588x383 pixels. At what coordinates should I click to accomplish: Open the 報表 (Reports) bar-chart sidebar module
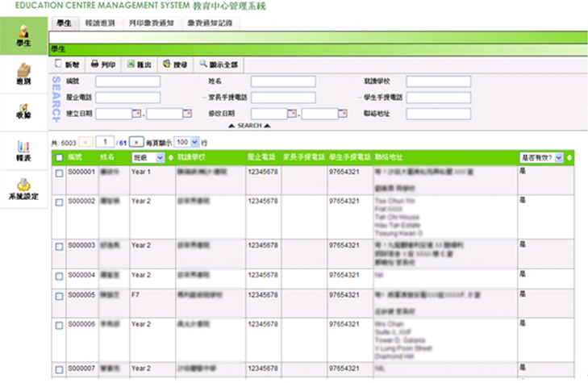tap(23, 151)
